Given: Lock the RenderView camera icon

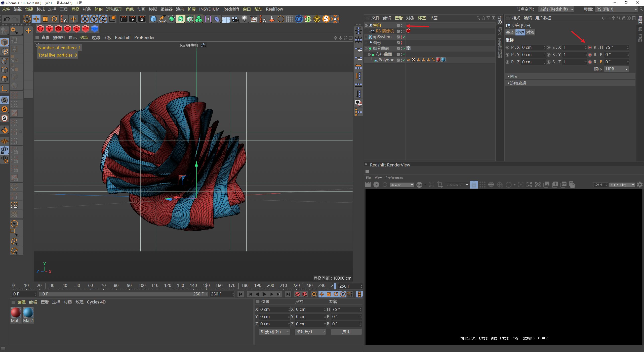Looking at the screenshot, I should tap(474, 185).
